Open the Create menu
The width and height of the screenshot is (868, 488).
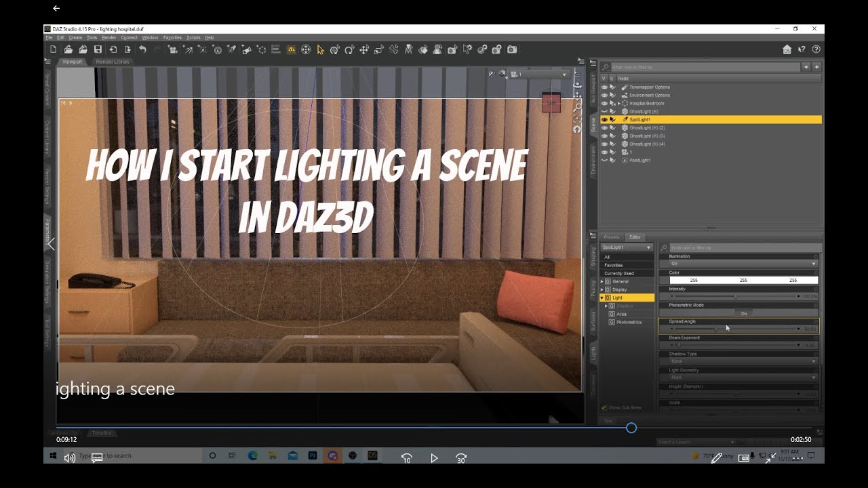(75, 37)
